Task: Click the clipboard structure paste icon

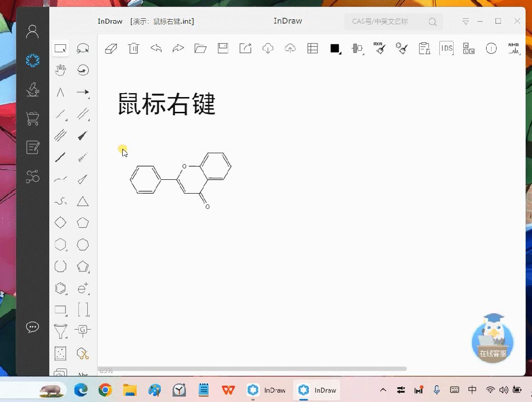Action: pyautogui.click(x=424, y=48)
